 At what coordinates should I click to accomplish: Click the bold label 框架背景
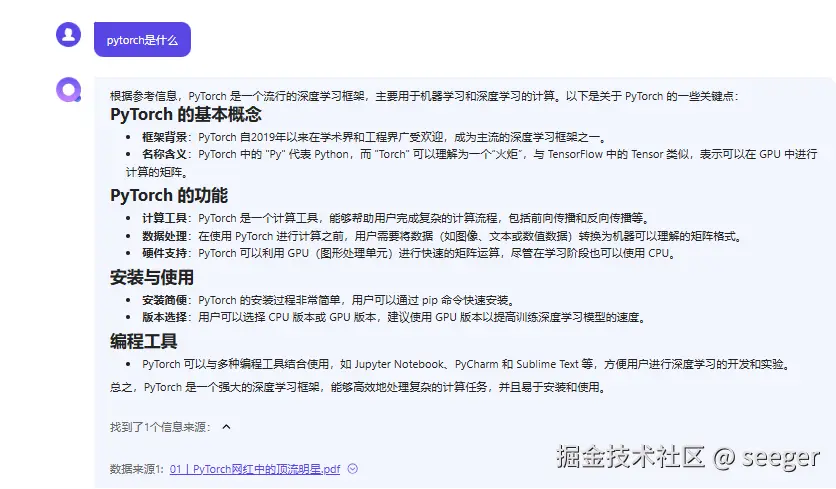point(165,137)
